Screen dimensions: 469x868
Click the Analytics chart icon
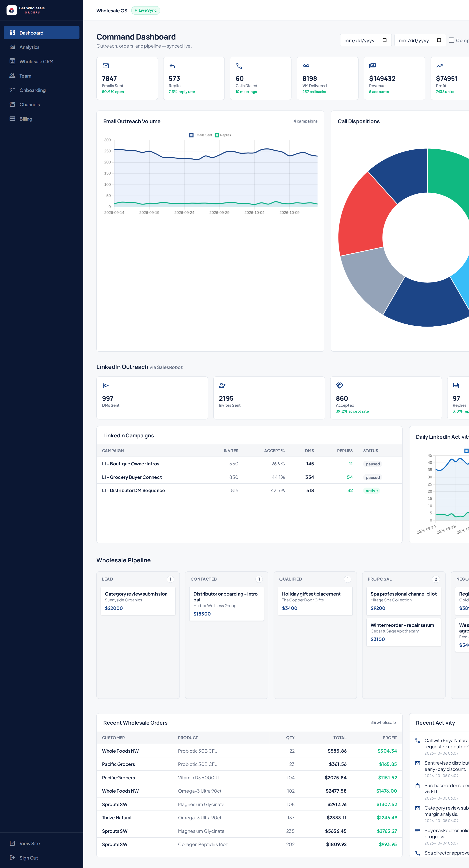pyautogui.click(x=12, y=47)
